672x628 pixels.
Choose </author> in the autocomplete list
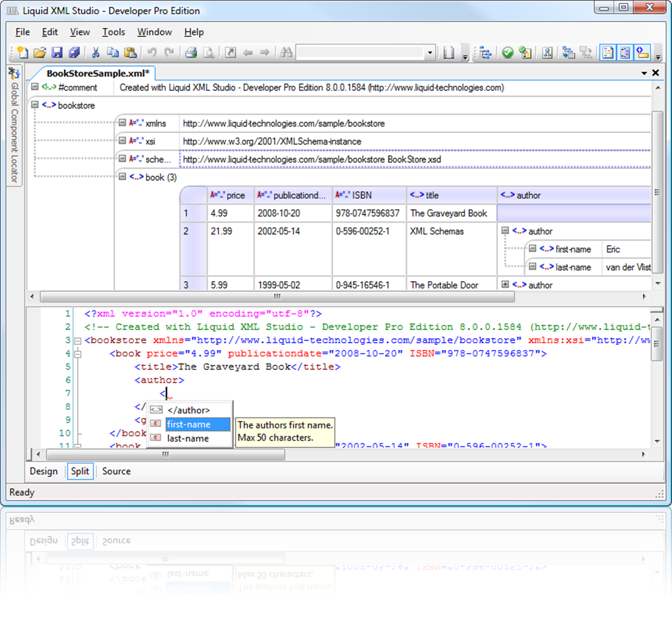[x=188, y=410]
